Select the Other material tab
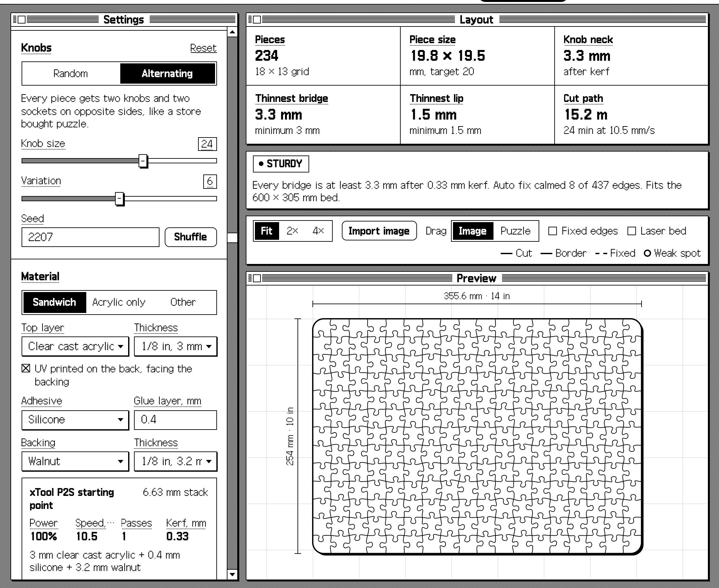Screen dimensions: 719x588 pos(183,302)
